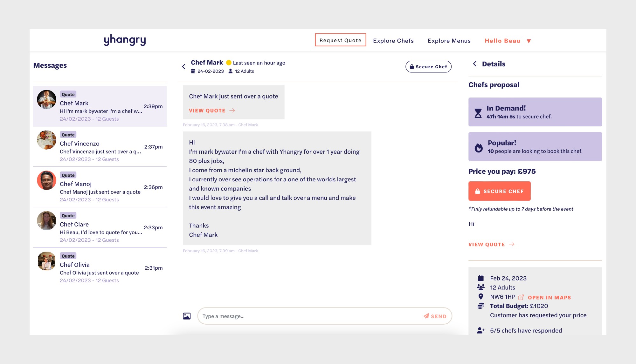Viewport: 636px width, 364px height.
Task: Click the 2:36pm timestamp on Chef Manoj
Action: [x=153, y=187]
